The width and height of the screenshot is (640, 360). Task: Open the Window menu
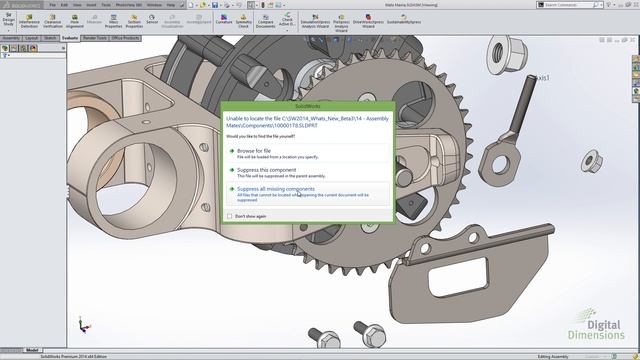(154, 5)
